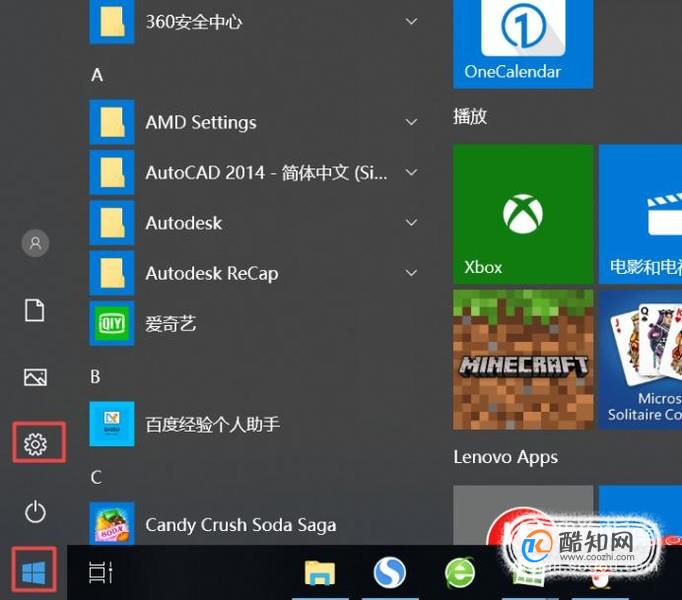682x600 pixels.
Task: Click the Autodesk folder icon
Action: pos(112,223)
